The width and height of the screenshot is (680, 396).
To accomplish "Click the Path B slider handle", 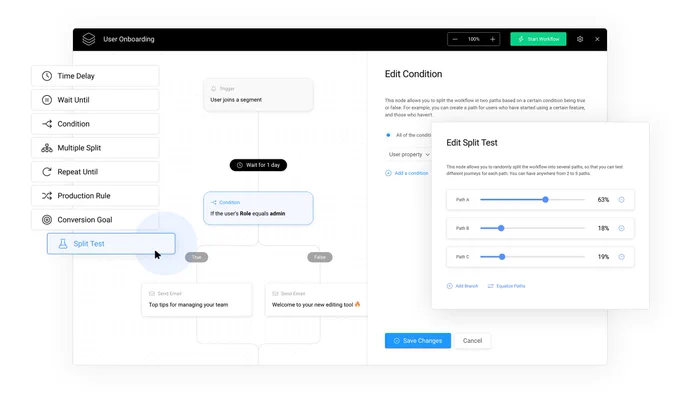I will pos(501,228).
